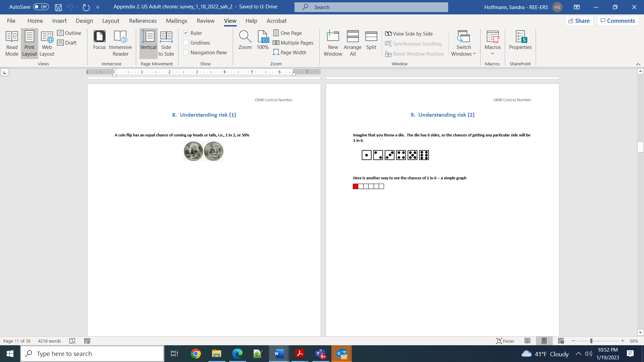Open a New Window of document
This screenshot has height=362, width=644.
(333, 44)
